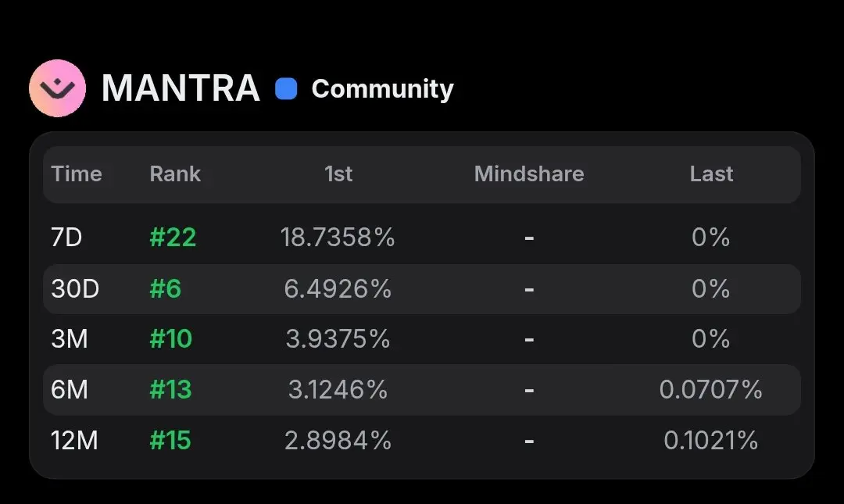Click the MANTRA pink logo icon

click(x=58, y=88)
